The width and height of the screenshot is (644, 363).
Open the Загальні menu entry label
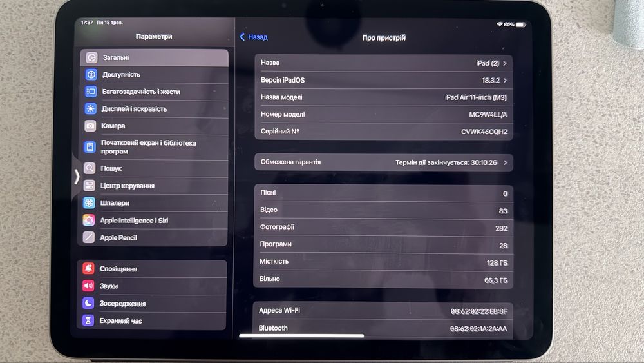coord(116,57)
